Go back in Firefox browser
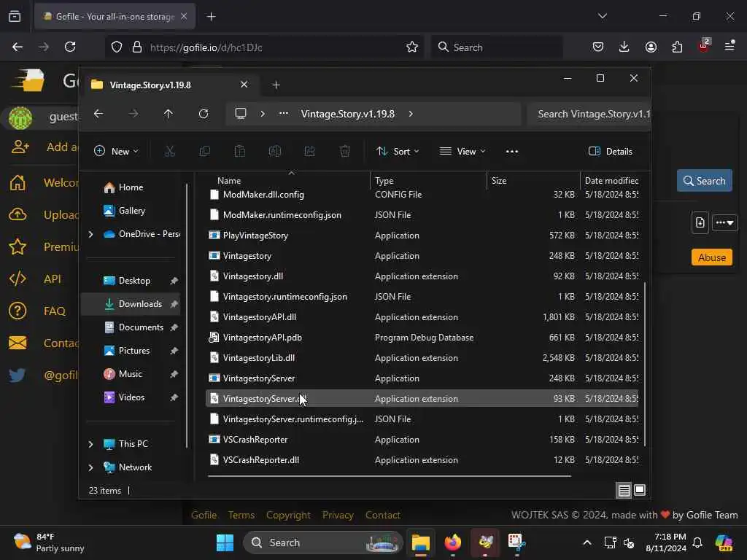Viewport: 747px width, 560px height. [x=18, y=47]
